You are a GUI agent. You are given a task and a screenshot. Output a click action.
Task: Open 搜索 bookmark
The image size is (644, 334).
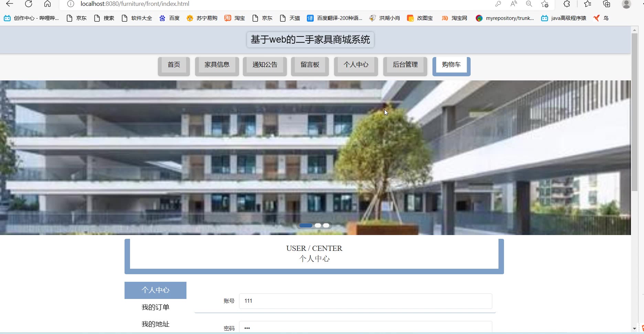pos(104,18)
